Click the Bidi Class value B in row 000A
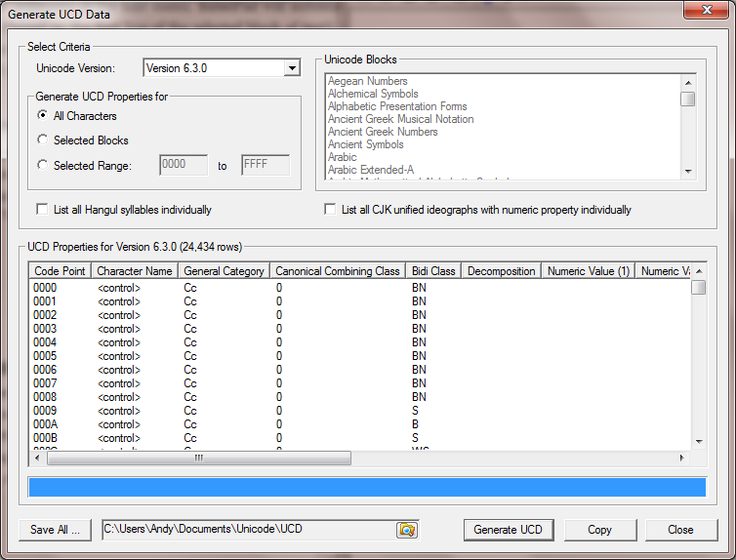This screenshot has width=736, height=560. 415,424
